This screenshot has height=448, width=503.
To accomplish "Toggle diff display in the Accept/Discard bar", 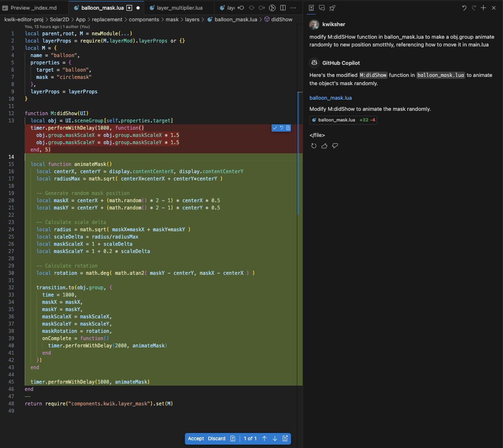I will pos(233,438).
